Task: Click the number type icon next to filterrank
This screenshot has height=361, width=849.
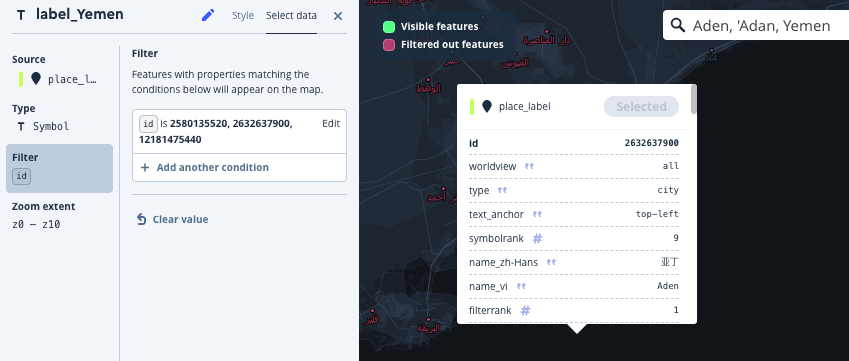Action: [x=525, y=311]
